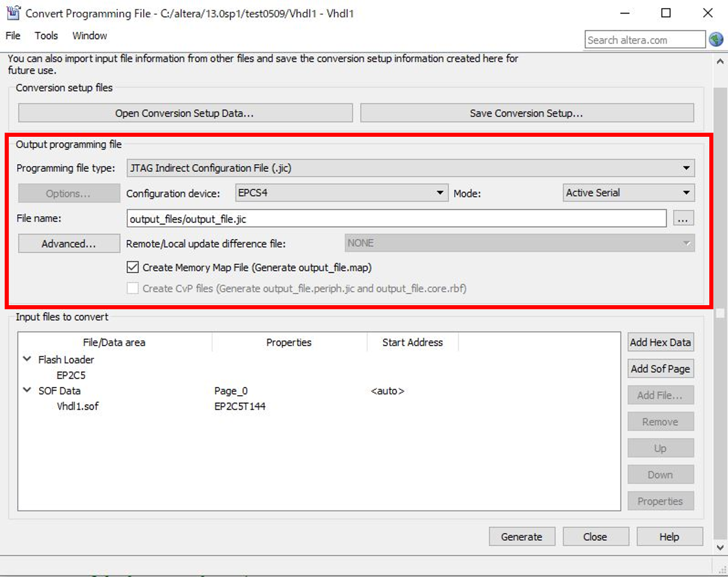The image size is (728, 577).
Task: Collapse the SOF Data tree node
Action: pos(27,390)
